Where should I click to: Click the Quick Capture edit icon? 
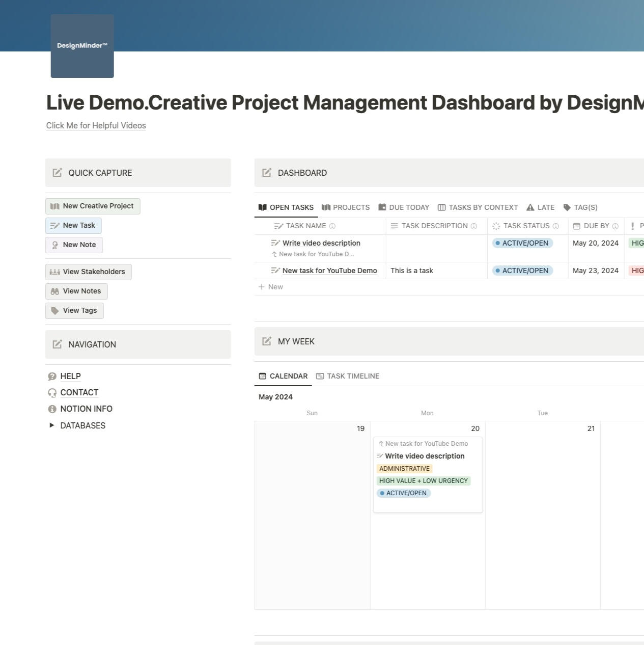(58, 173)
